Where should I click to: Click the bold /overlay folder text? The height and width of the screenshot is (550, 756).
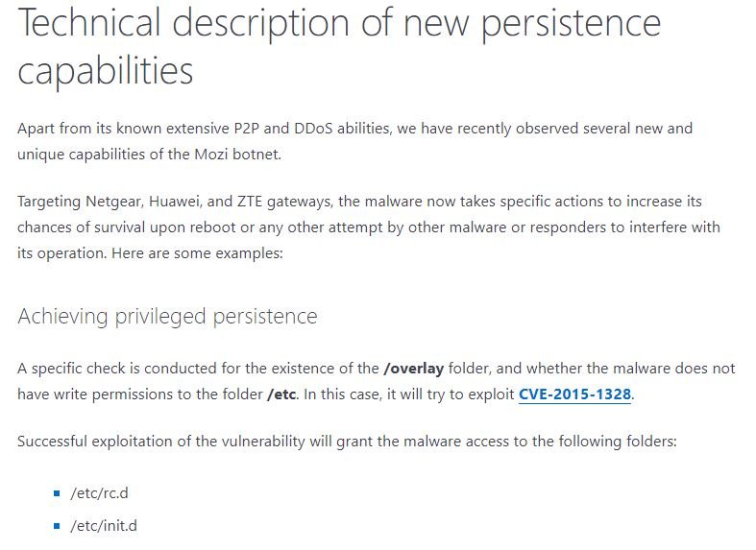click(x=414, y=369)
